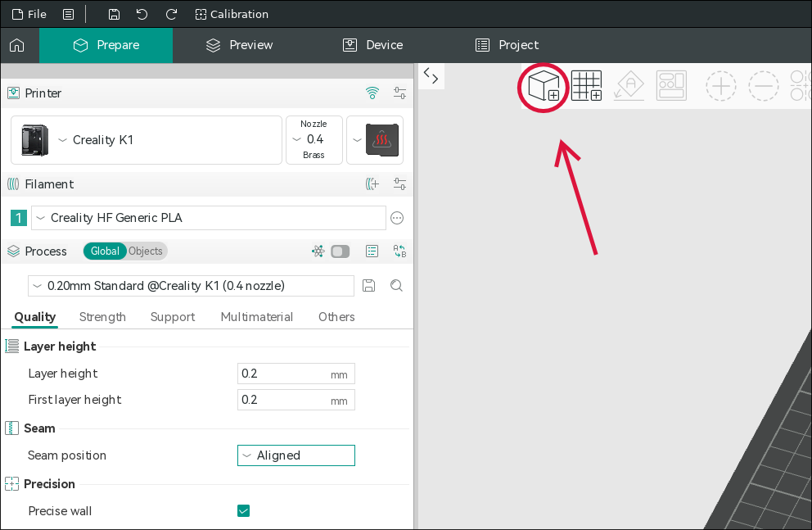Click the Add model cube icon
Screen dimensions: 812x530
pos(544,86)
